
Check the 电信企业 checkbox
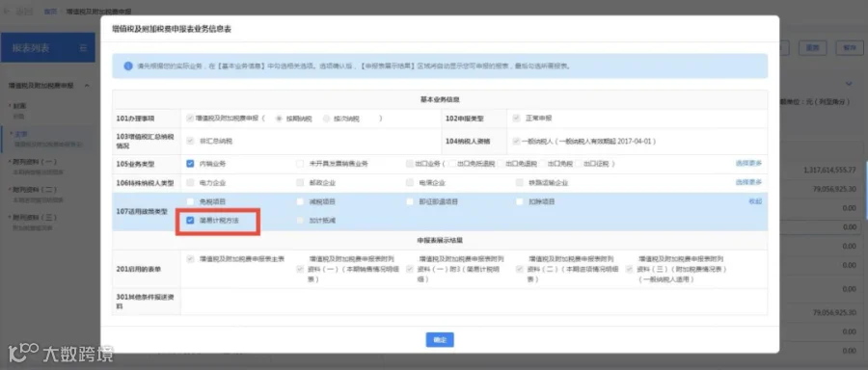tap(410, 182)
